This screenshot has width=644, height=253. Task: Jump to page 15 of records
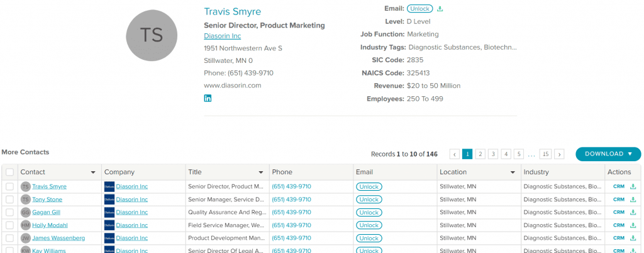coord(545,154)
